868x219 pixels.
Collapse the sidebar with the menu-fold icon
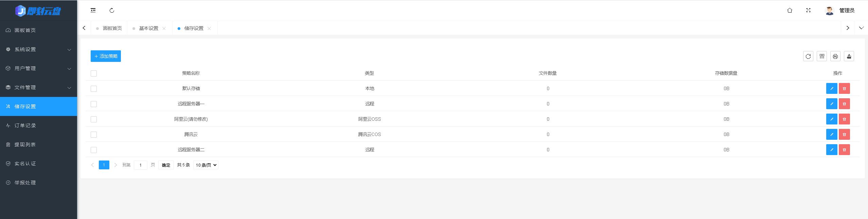pos(93,11)
